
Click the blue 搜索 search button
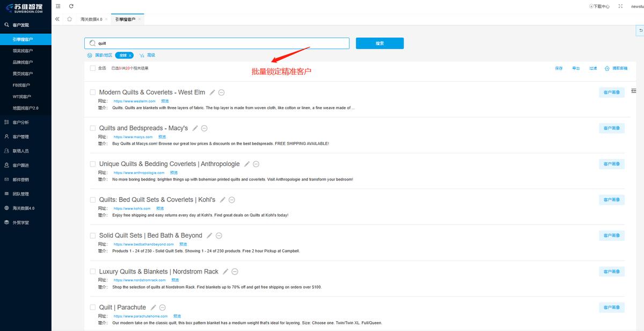(x=379, y=43)
